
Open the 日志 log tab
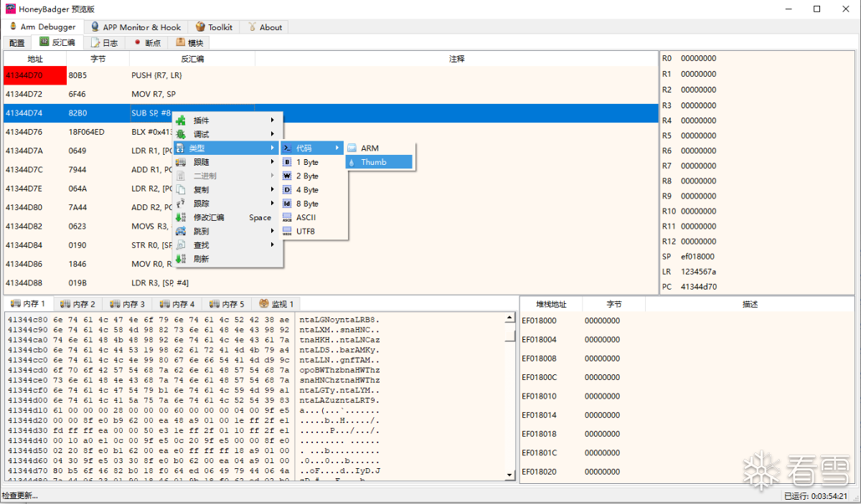tap(105, 43)
